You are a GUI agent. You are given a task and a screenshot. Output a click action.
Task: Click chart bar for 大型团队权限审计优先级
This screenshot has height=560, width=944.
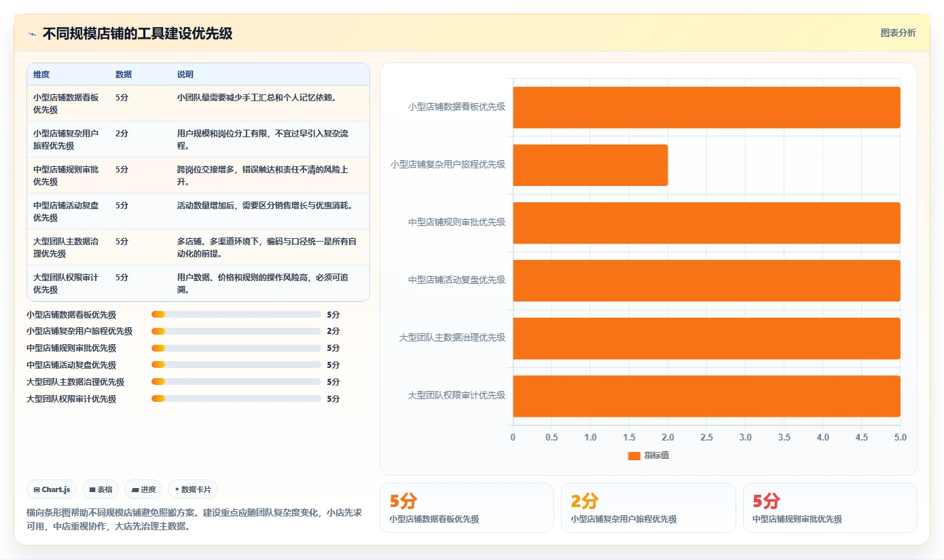[x=706, y=396]
